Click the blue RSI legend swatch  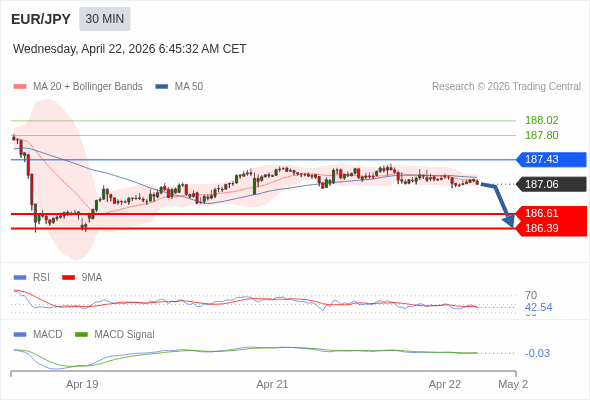click(x=20, y=278)
